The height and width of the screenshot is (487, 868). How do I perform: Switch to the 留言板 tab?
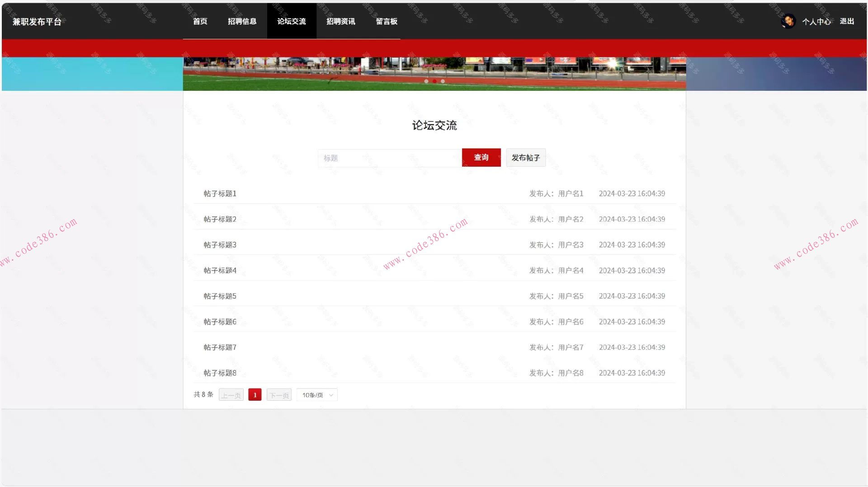point(387,21)
